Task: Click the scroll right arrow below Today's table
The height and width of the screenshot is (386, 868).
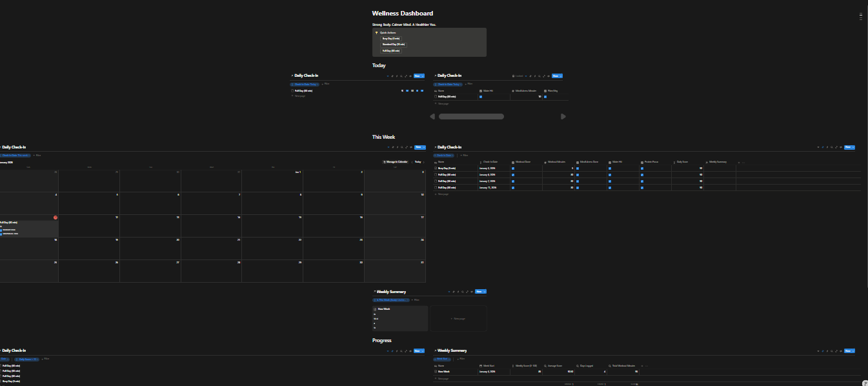Action: click(x=563, y=117)
